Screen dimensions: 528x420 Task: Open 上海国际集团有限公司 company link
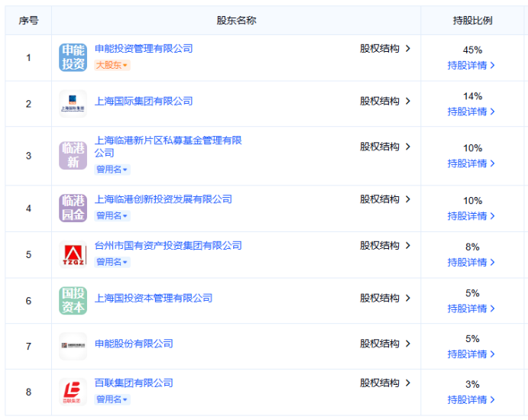click(144, 101)
